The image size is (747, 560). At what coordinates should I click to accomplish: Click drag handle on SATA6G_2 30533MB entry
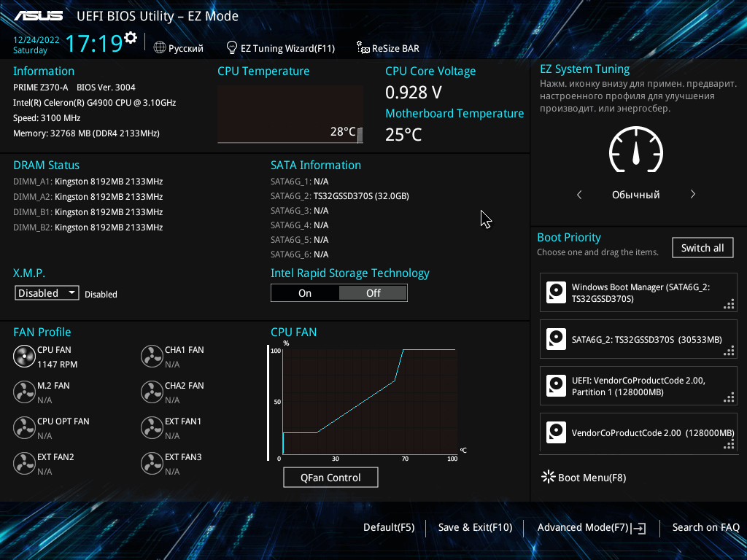729,351
